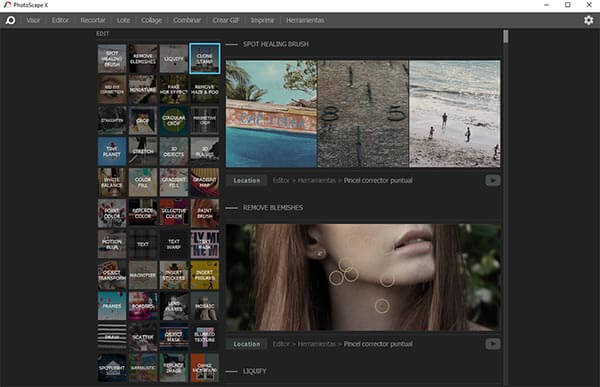Select the Mosaic tile
This screenshot has width=600, height=387.
(x=205, y=306)
